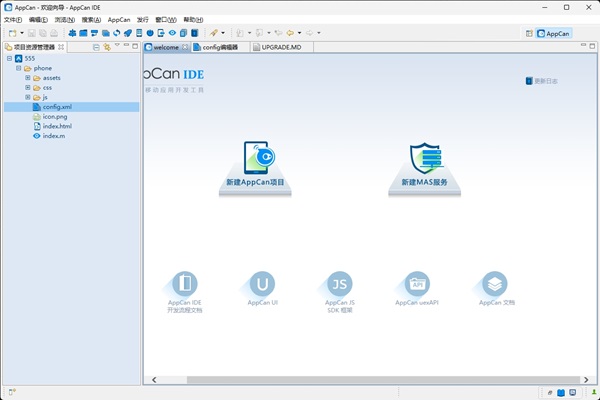The height and width of the screenshot is (400, 600).
Task: Expand the assets folder
Action: click(x=28, y=78)
